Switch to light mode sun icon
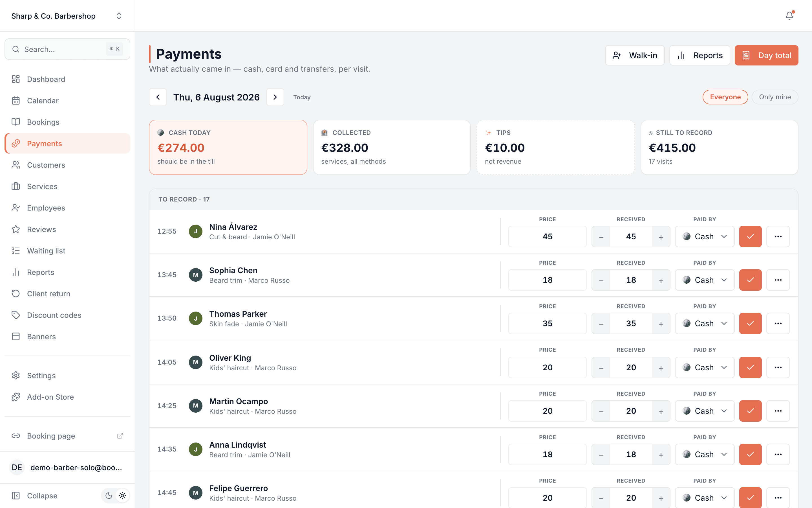Screen dimensions: 812x508 tap(122, 496)
